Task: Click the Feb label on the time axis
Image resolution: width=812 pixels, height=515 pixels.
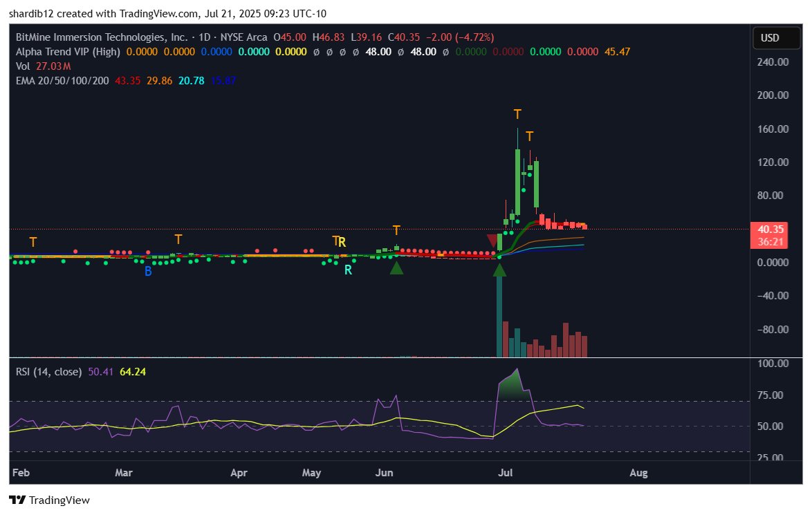Action: [x=21, y=473]
